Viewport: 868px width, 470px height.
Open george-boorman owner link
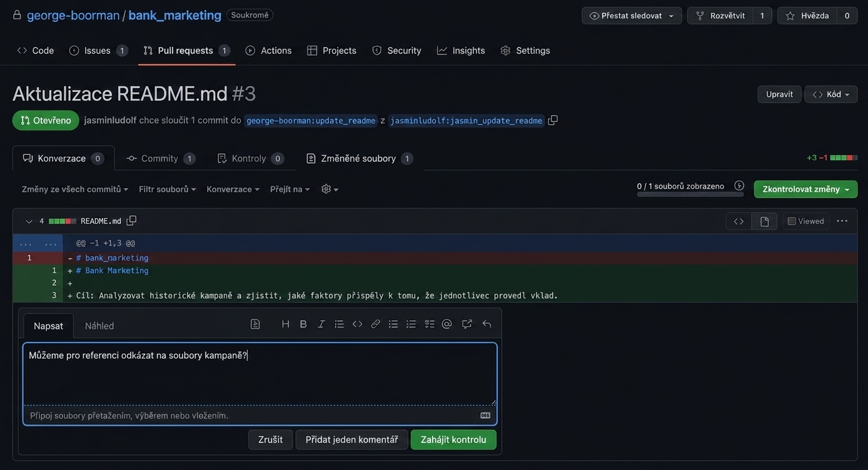coord(73,15)
